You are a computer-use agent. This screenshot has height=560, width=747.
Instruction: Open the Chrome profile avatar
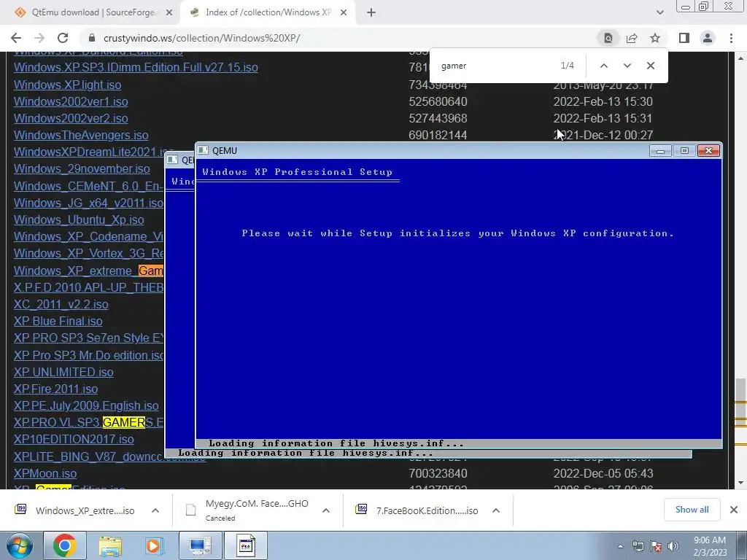708,38
